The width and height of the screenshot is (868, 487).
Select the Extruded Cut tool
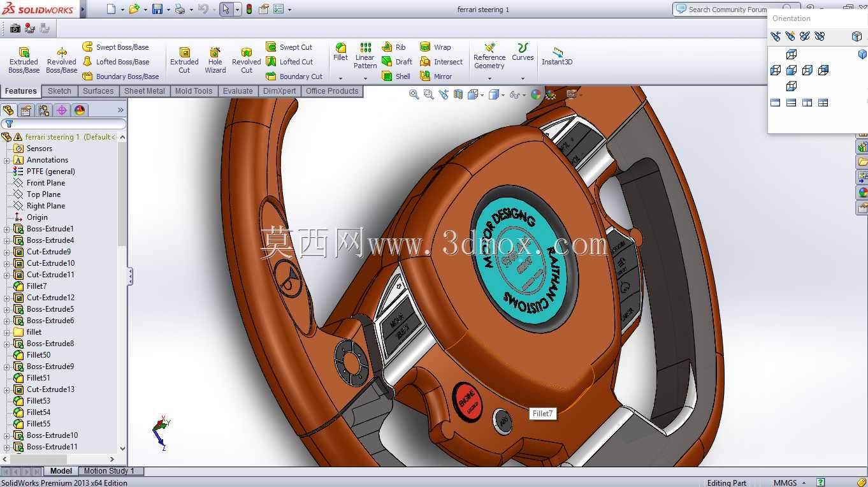pos(184,60)
